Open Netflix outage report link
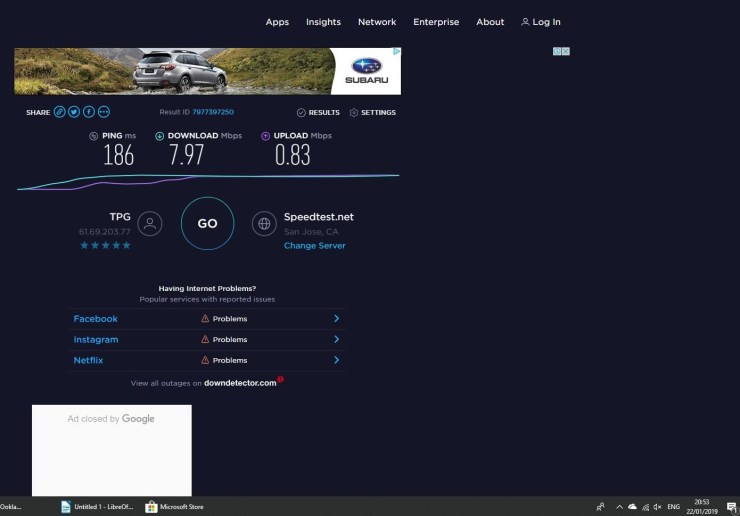 point(88,360)
